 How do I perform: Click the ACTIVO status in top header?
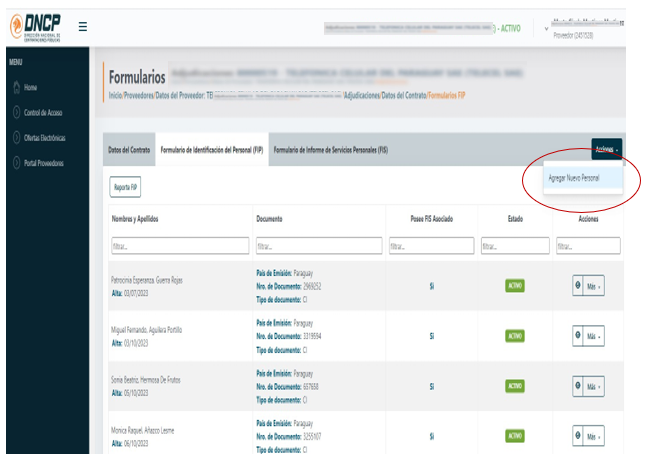(x=510, y=28)
